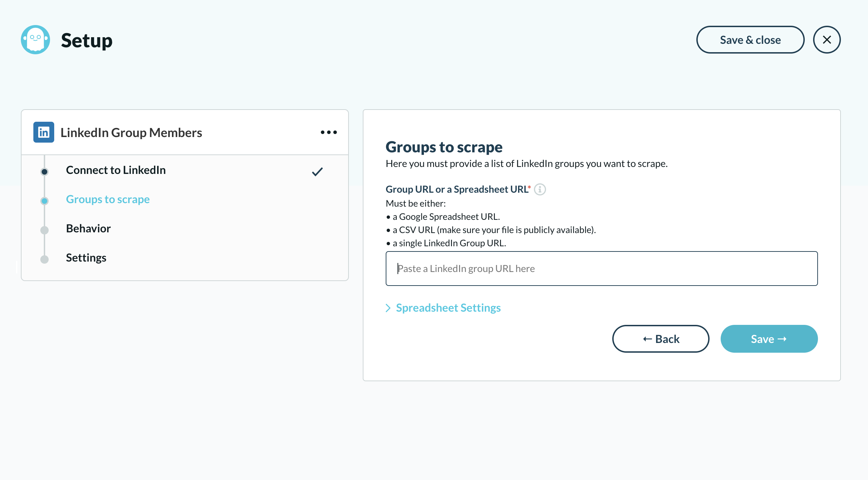
Task: Click the Settings step dot
Action: [x=44, y=259]
